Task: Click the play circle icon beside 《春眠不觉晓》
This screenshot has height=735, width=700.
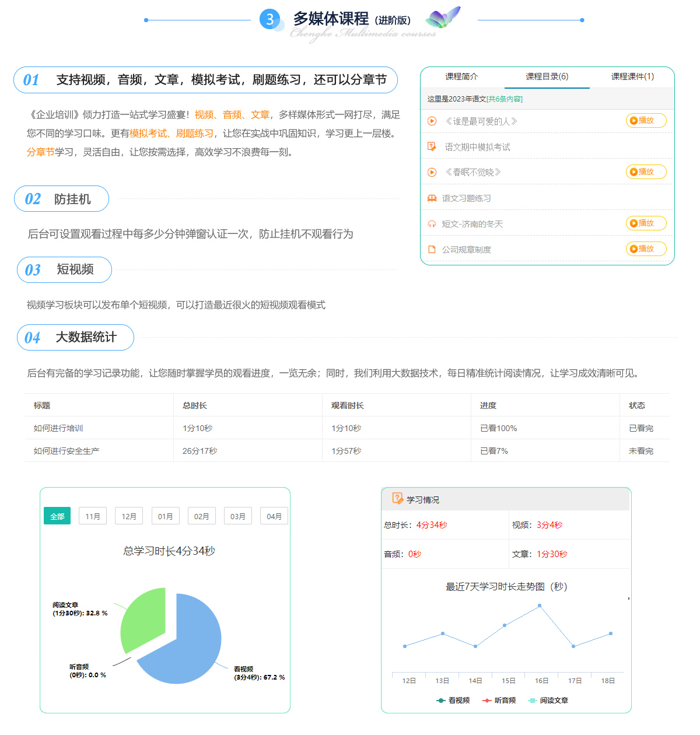Action: [x=432, y=172]
